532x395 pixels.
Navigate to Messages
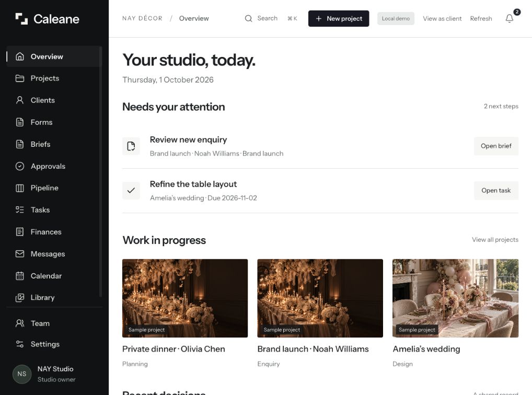click(54, 254)
